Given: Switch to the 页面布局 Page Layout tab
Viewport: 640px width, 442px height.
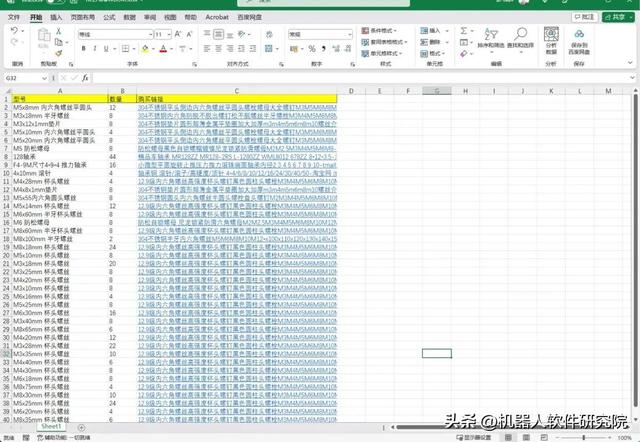Looking at the screenshot, I should pos(83,17).
